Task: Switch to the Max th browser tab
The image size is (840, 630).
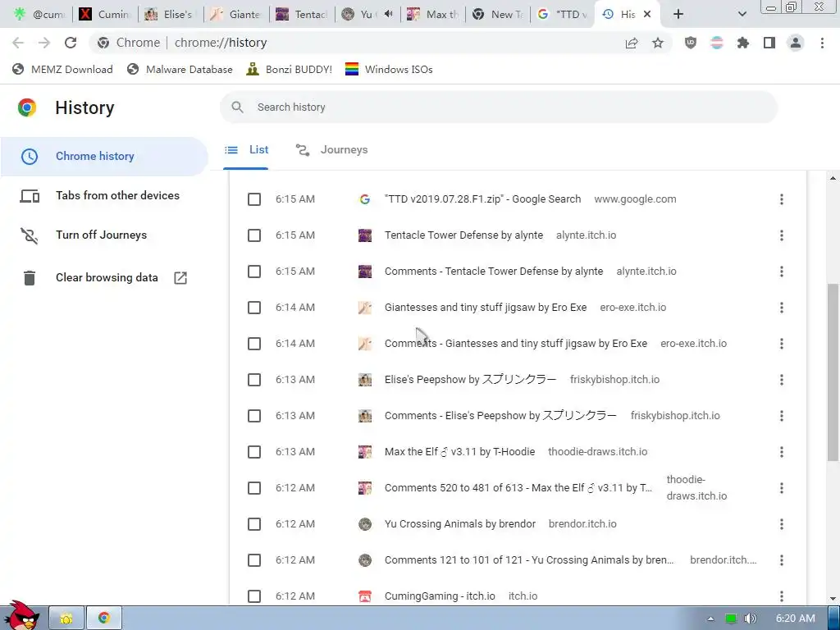Action: click(434, 15)
